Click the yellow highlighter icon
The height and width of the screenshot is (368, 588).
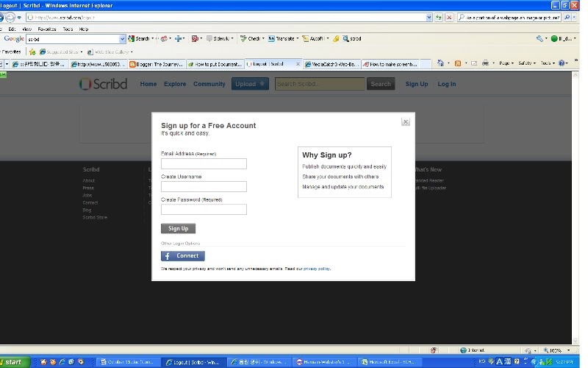(336, 38)
